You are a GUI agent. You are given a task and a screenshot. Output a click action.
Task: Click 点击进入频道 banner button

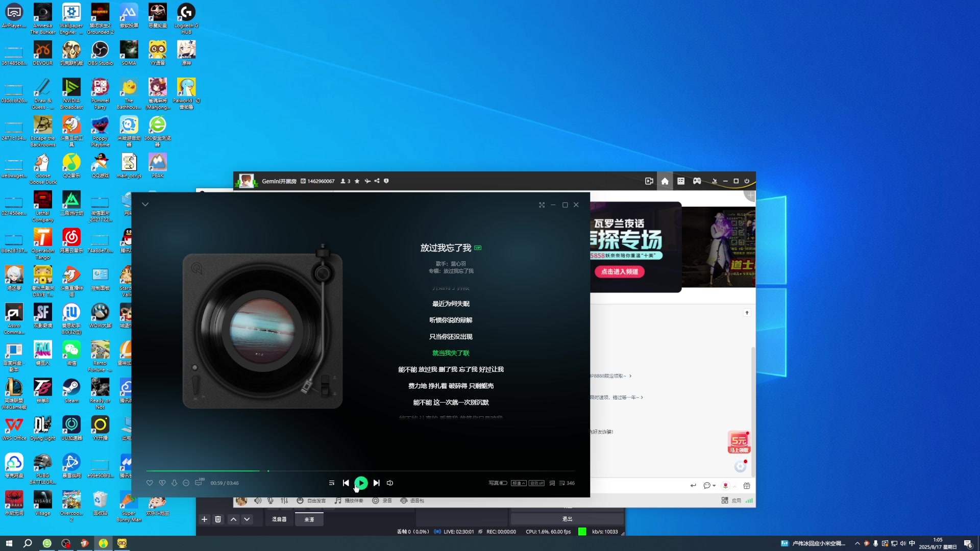620,271
